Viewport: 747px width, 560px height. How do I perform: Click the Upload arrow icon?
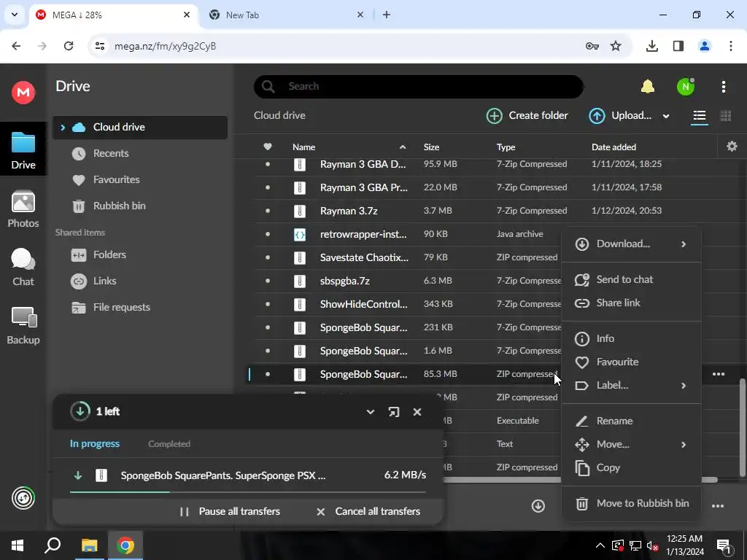point(597,116)
